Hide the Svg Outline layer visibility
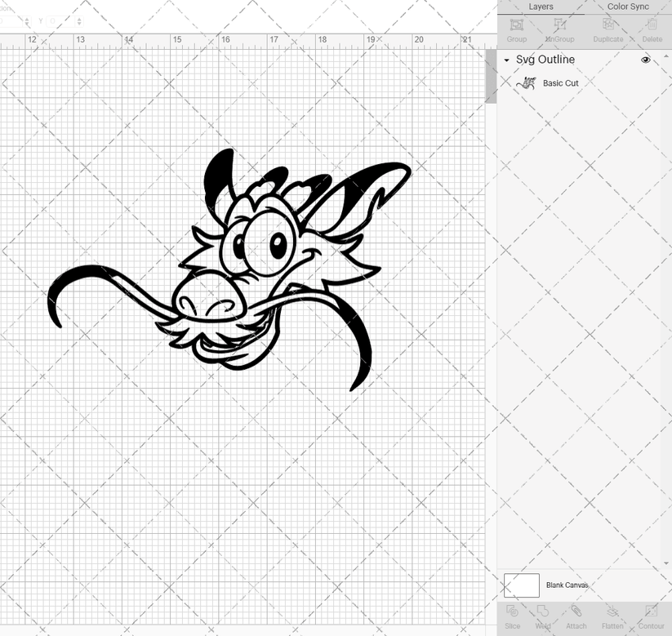The width and height of the screenshot is (672, 636). click(x=645, y=60)
